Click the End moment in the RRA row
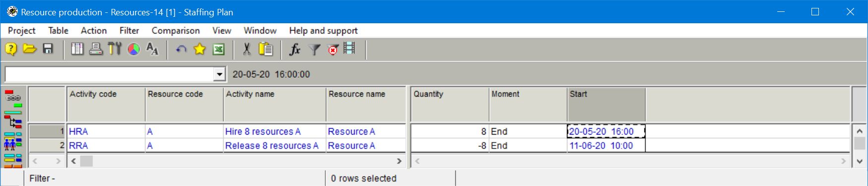868x186 pixels. 528,145
